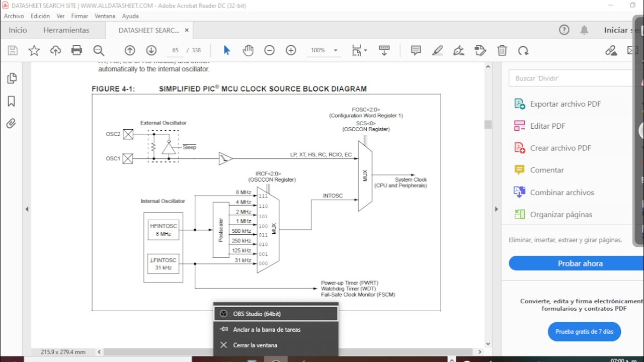This screenshot has width=644, height=362.
Task: Click the share link icon
Action: click(x=611, y=50)
